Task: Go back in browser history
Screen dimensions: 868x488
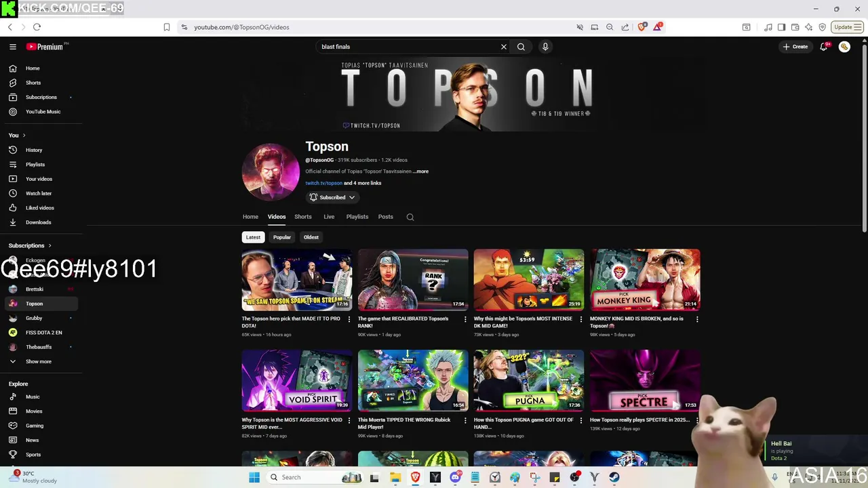Action: [10, 27]
